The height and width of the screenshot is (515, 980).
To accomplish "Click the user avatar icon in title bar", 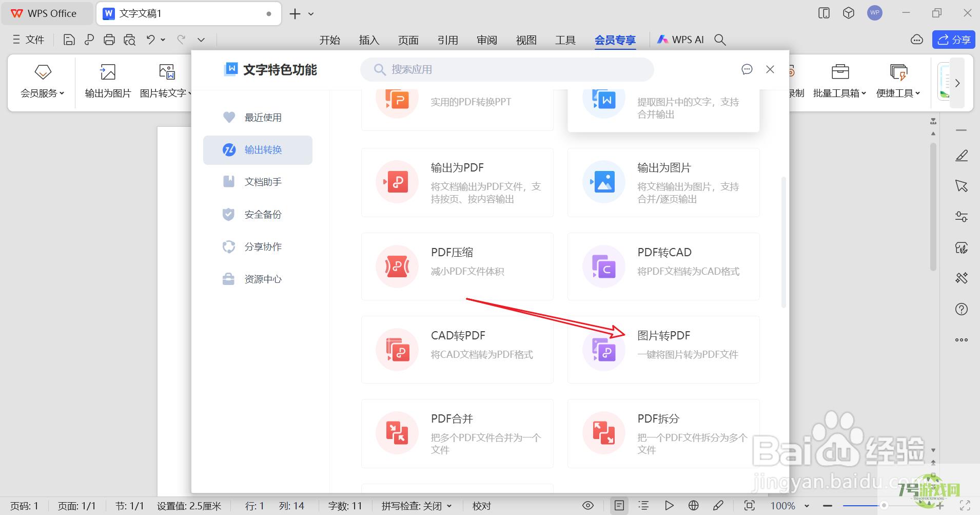I will (x=875, y=13).
